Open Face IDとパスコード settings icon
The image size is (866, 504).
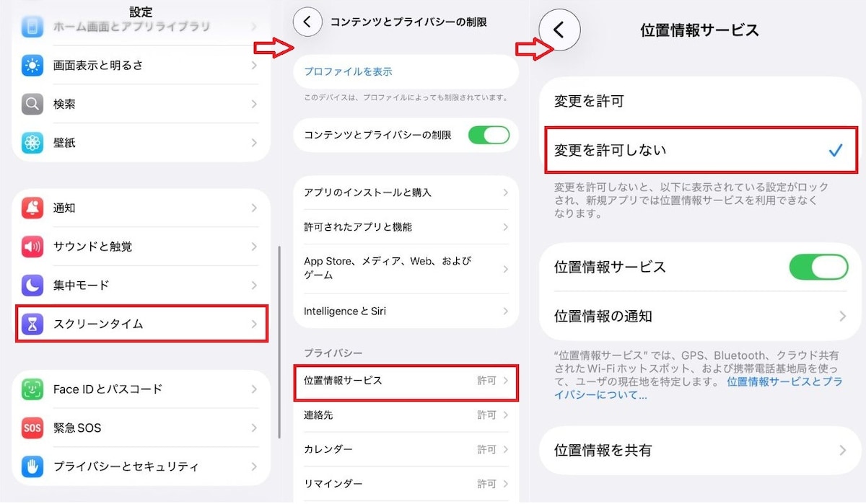tap(32, 389)
